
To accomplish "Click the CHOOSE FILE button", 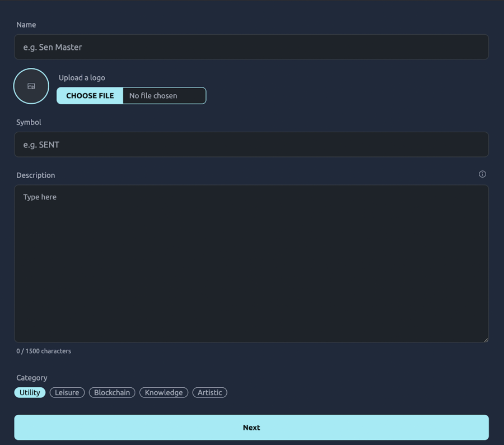I will 90,95.
